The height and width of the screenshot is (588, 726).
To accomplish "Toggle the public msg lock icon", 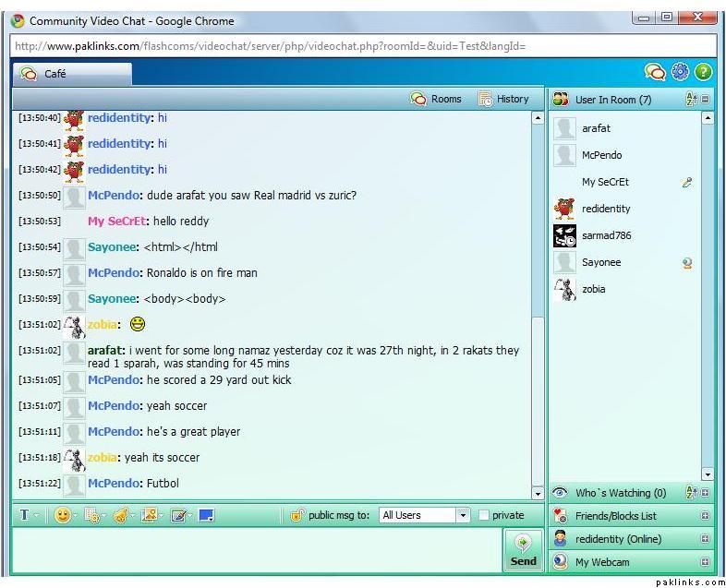I will pos(296,515).
